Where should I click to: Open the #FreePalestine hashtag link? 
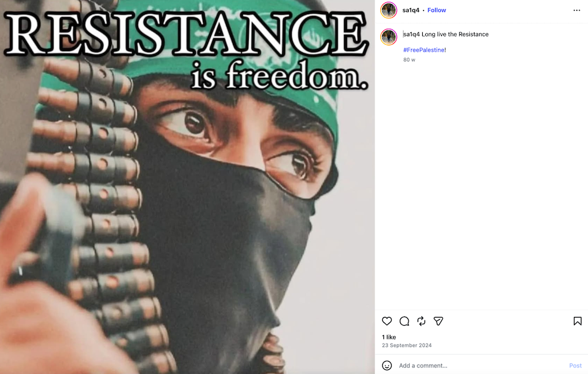tap(424, 50)
